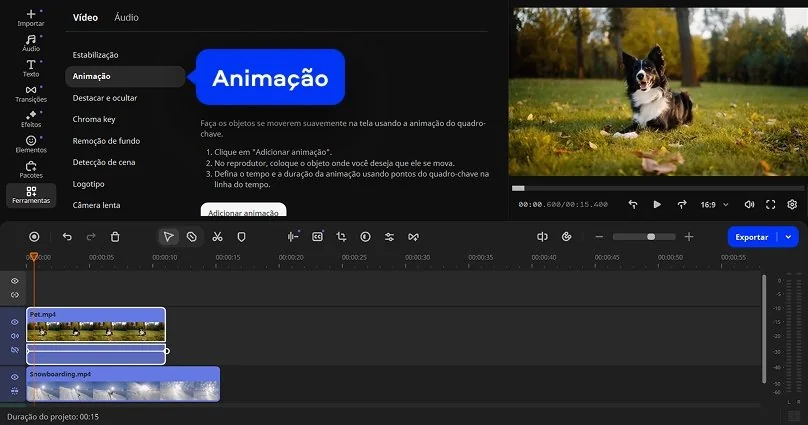Open the Transições sidebar section

[x=31, y=94]
